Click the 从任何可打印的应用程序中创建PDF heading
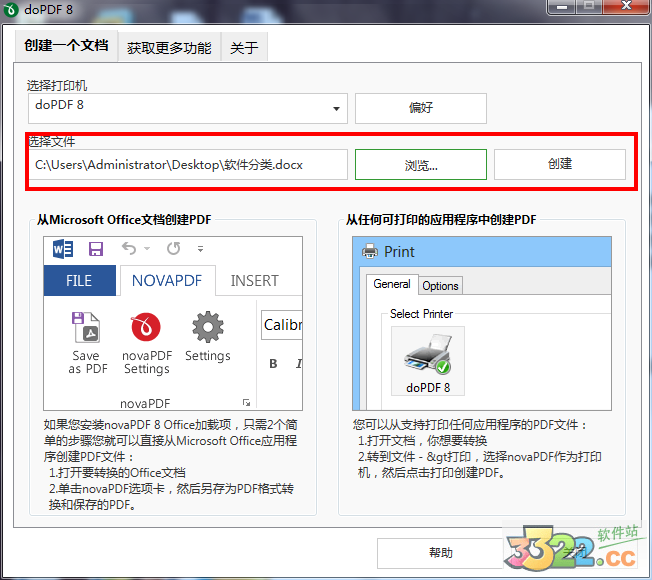Screen dimensions: 652x580 click(x=441, y=220)
